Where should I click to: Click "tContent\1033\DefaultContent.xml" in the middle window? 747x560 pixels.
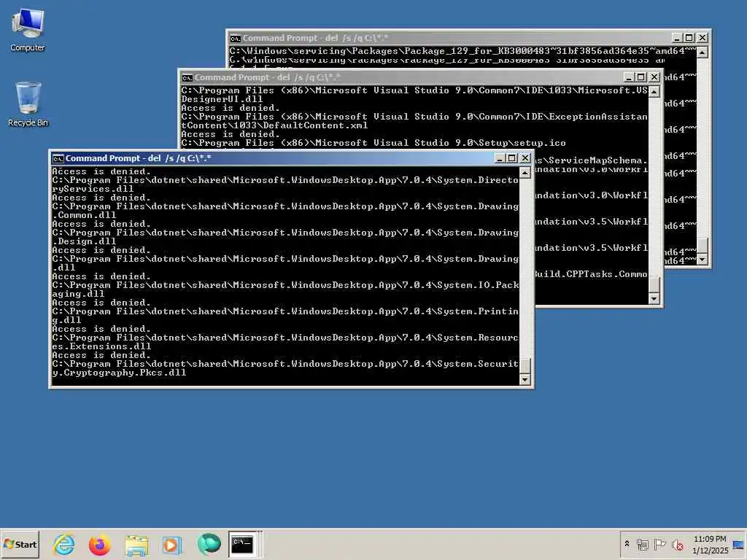tap(274, 125)
